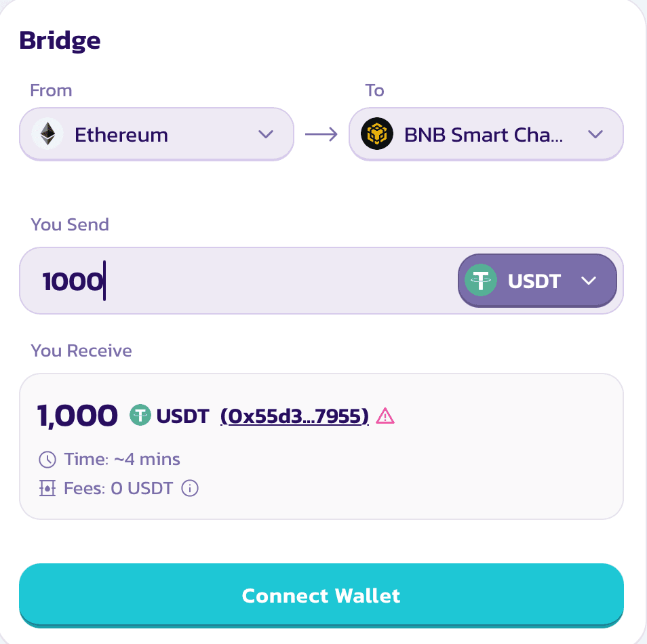Click the You Send amount input field

(x=237, y=281)
